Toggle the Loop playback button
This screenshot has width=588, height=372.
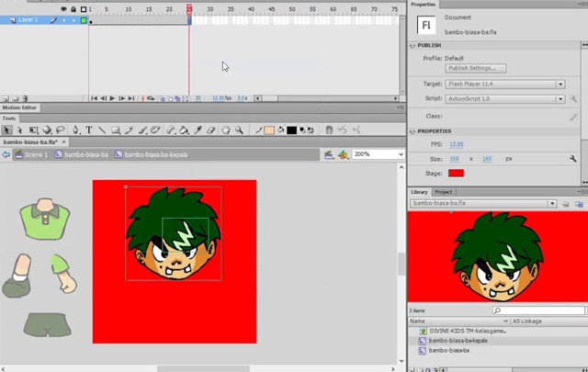151,98
